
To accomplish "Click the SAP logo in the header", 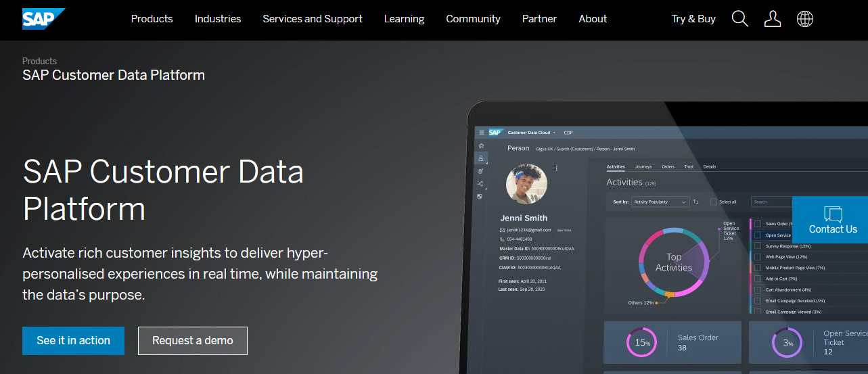I will (43, 19).
